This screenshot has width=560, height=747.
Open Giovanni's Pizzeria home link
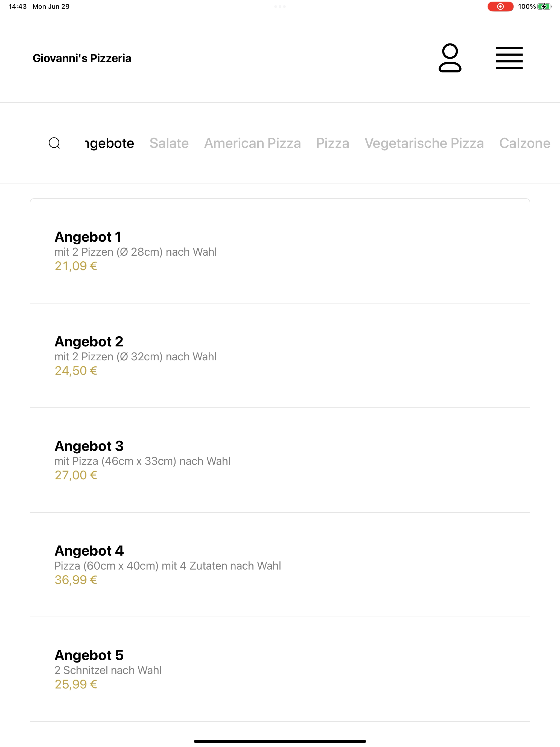click(82, 58)
